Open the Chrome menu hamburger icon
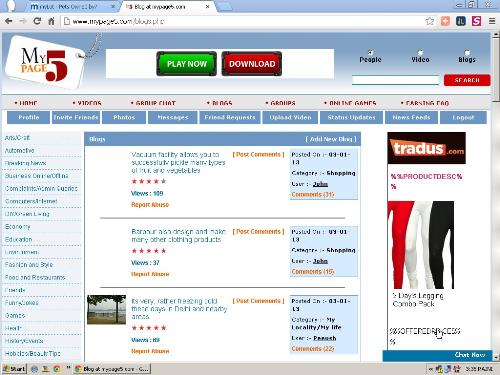Screen dimensions: 500x375 point(492,21)
